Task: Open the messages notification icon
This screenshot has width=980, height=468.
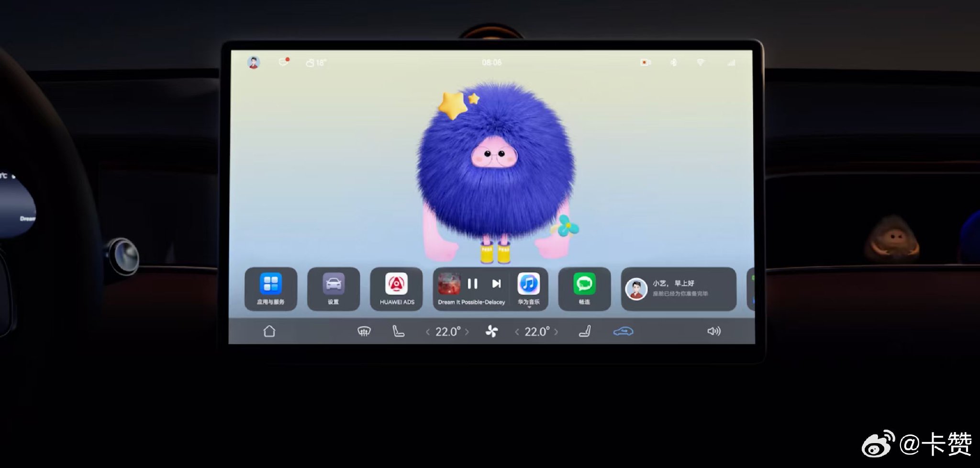Action: tap(284, 62)
